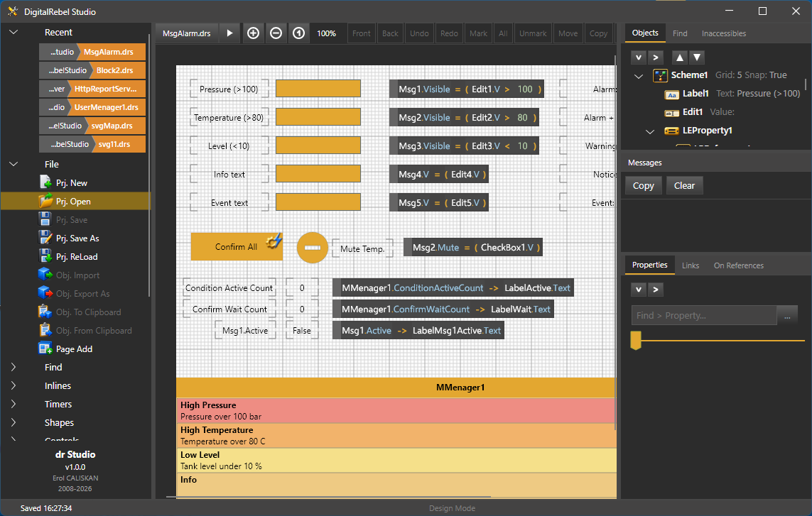This screenshot has height=516, width=812.
Task: Click the Prj. ReLoad icon
Action: tap(45, 257)
